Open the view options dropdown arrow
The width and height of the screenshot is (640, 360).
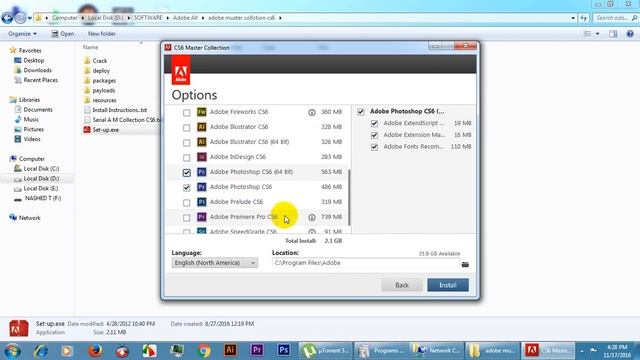[598, 34]
